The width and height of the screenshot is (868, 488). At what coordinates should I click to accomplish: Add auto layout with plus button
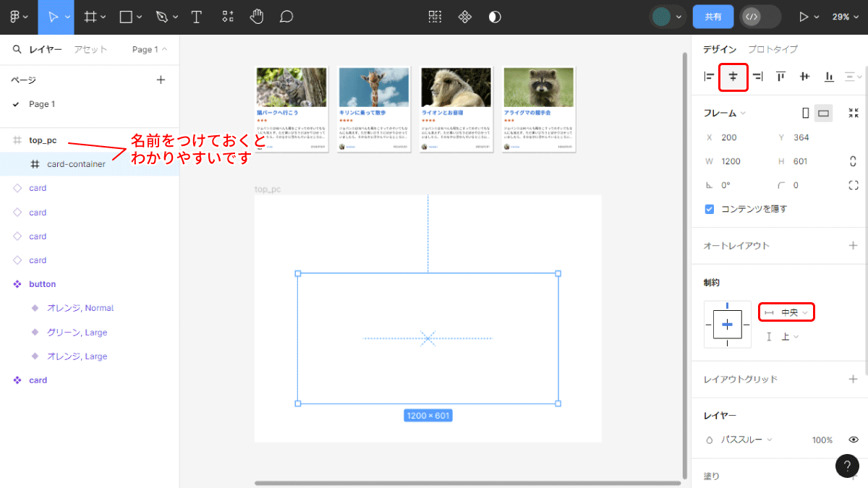click(x=854, y=246)
